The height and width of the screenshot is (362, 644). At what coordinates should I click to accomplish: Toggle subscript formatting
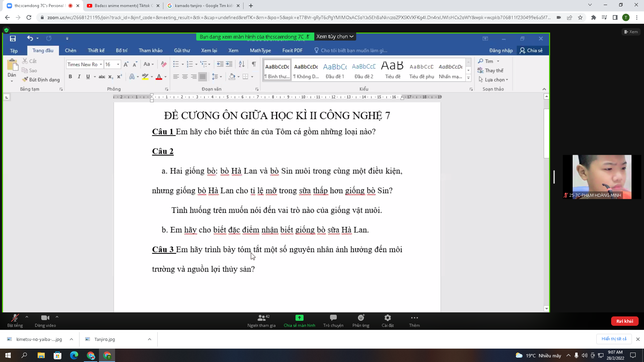[x=111, y=77]
